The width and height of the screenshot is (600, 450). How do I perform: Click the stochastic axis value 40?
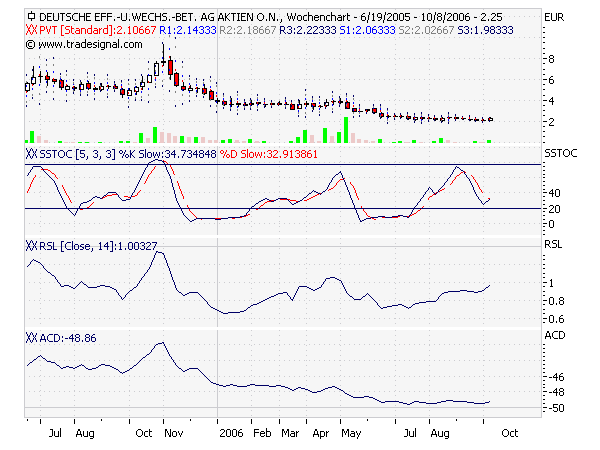tap(554, 193)
